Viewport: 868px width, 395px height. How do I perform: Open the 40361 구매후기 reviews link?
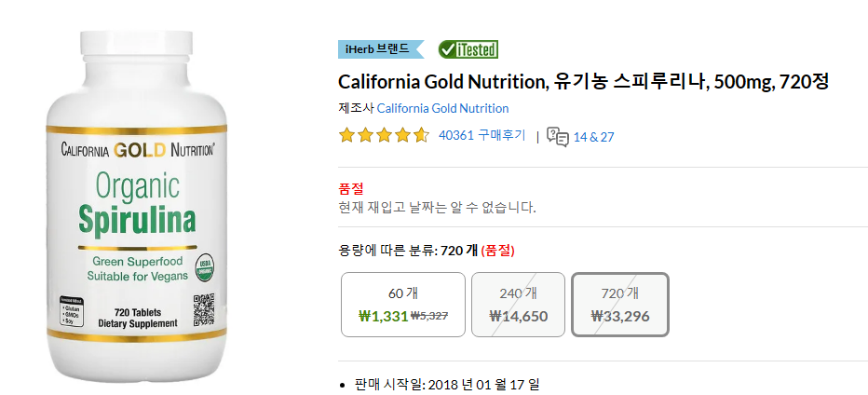[481, 136]
